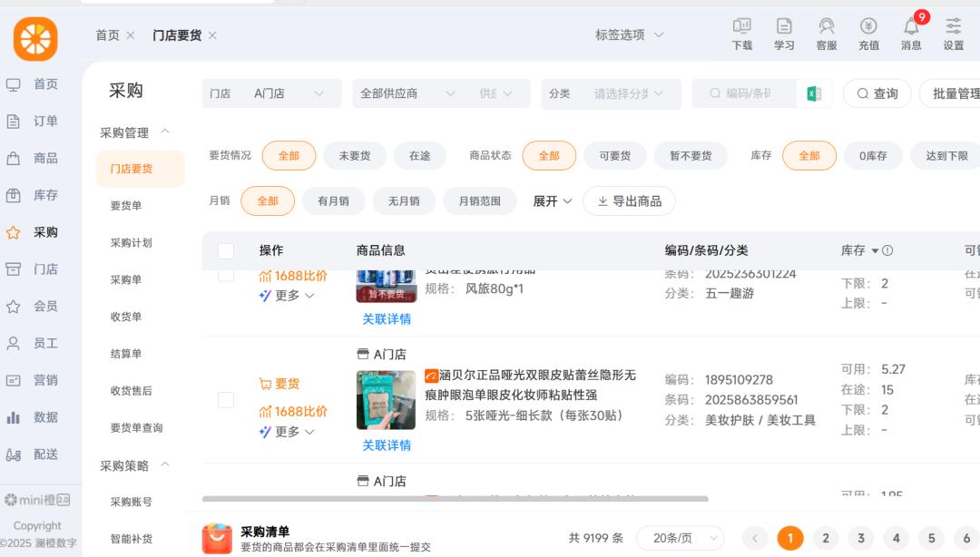Filter 商品状态 by 暂不要货

(x=691, y=156)
